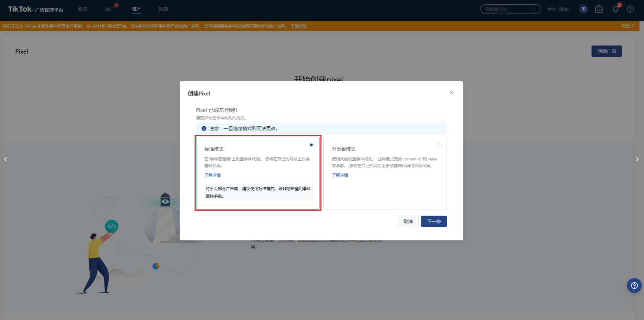Click the 下一步 button

[434, 221]
